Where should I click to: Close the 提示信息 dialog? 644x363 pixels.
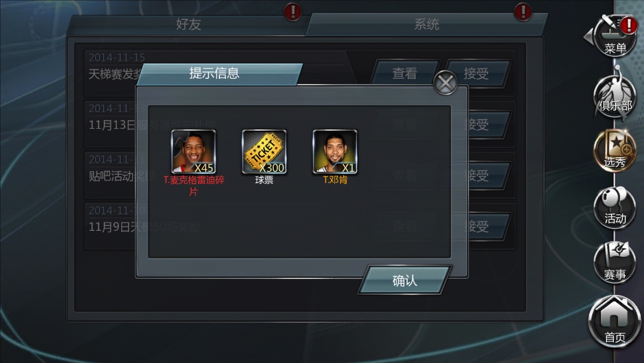(x=445, y=83)
